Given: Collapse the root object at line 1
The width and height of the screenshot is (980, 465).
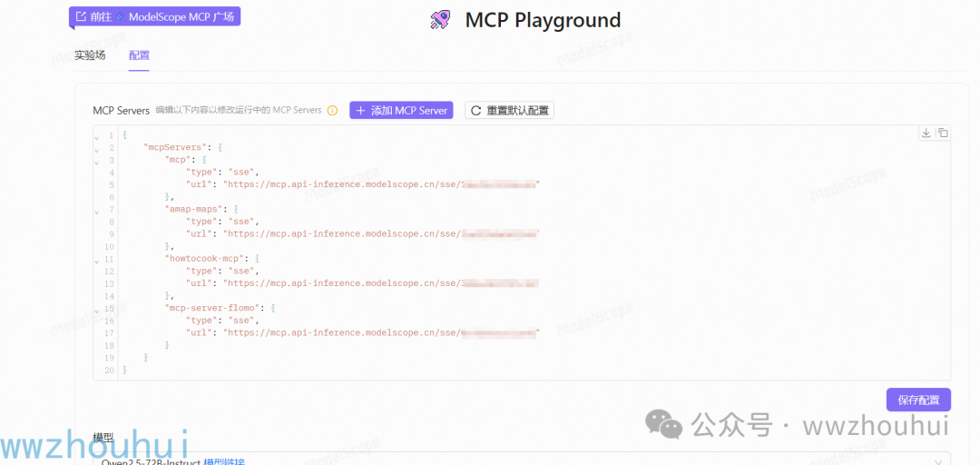Looking at the screenshot, I should click(x=96, y=137).
